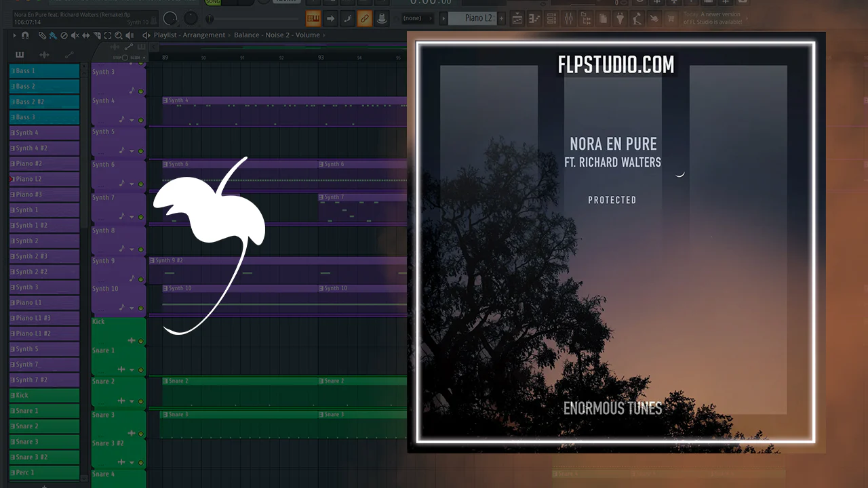The image size is (868, 488).
Task: Open the Synth 5 track dropdown arrow
Action: 132,151
